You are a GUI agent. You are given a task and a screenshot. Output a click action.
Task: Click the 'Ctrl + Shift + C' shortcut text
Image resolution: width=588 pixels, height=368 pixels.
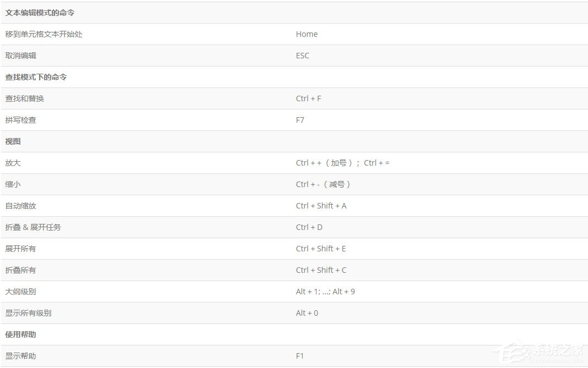click(321, 270)
